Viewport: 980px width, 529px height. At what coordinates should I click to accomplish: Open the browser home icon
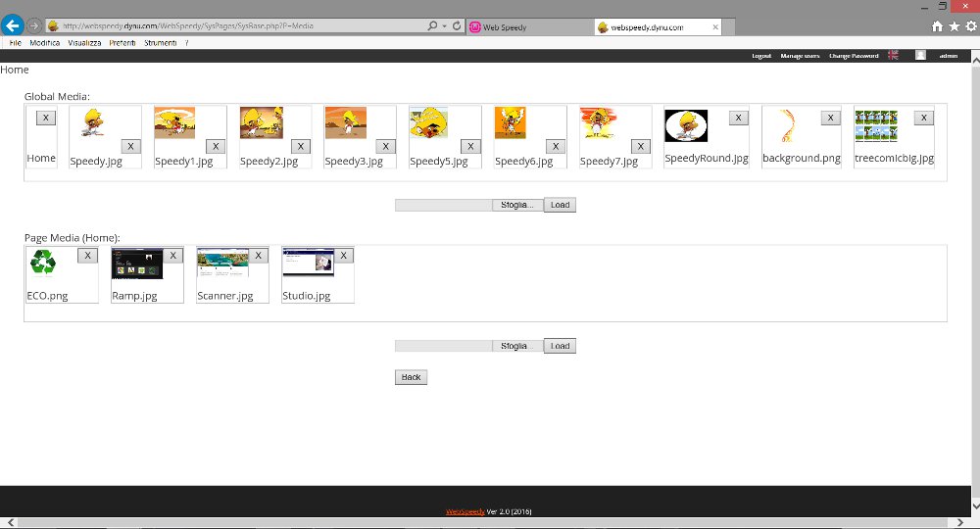[x=937, y=26]
